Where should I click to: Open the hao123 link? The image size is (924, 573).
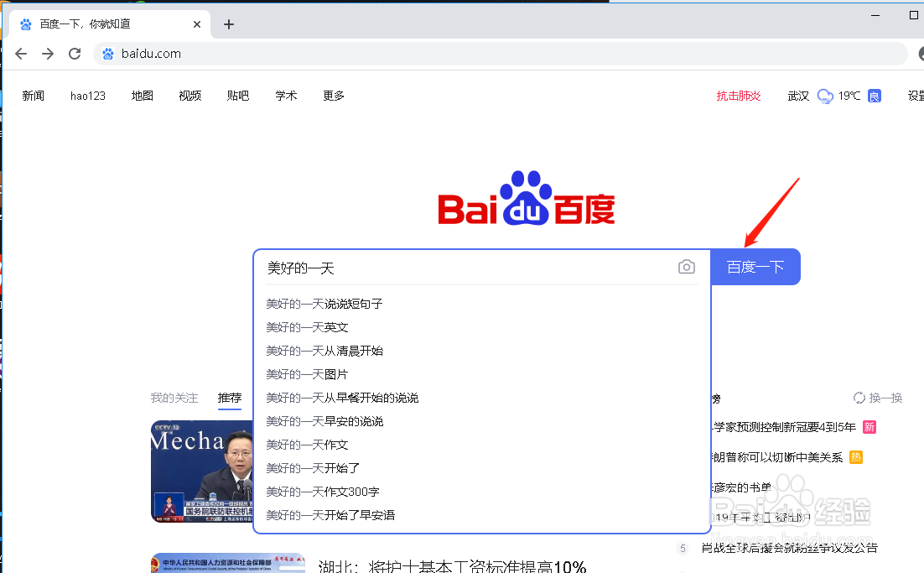pos(88,96)
